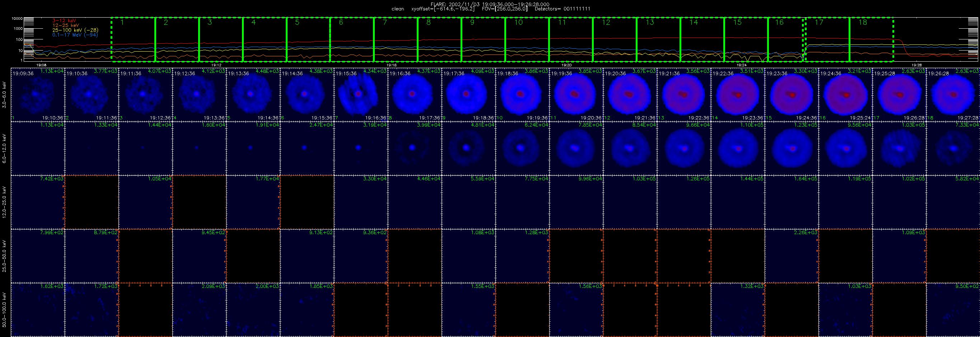Click the 'xyoffset=[-614.6,-196.2]' header text
This screenshot has height=337, width=980.
point(443,9)
